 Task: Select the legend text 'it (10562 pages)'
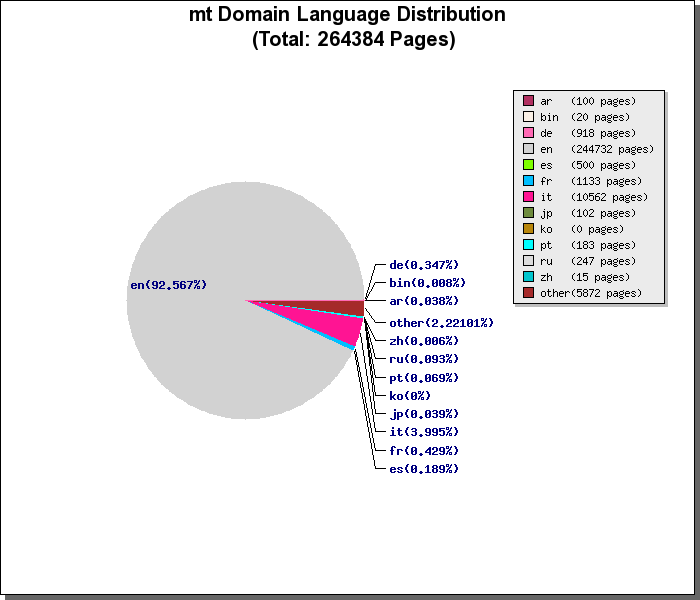594,197
